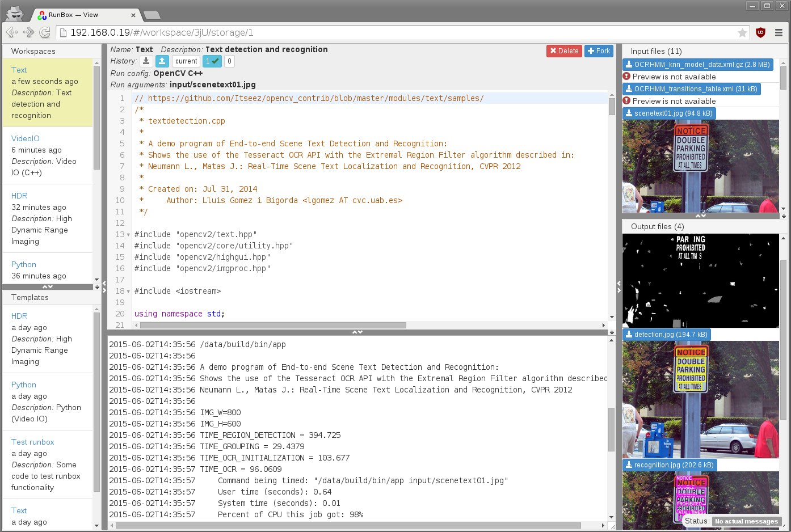This screenshot has height=532, width=791.
Task: Delete this workspace with red button
Action: 564,51
